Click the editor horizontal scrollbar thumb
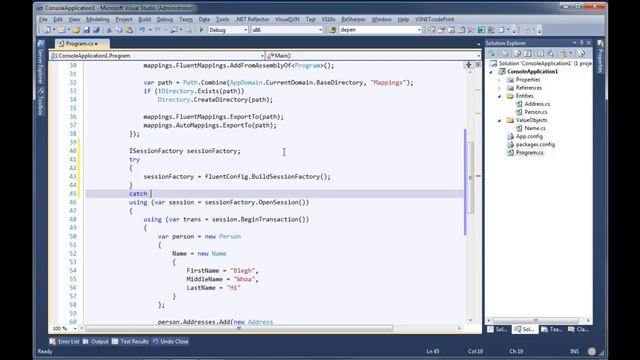The height and width of the screenshot is (360, 640). tap(239, 328)
